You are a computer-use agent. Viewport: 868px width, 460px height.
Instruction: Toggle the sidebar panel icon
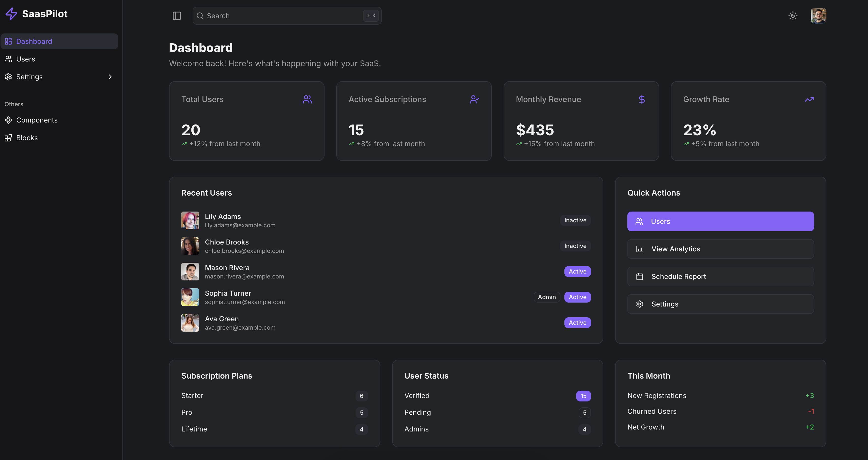pos(177,16)
